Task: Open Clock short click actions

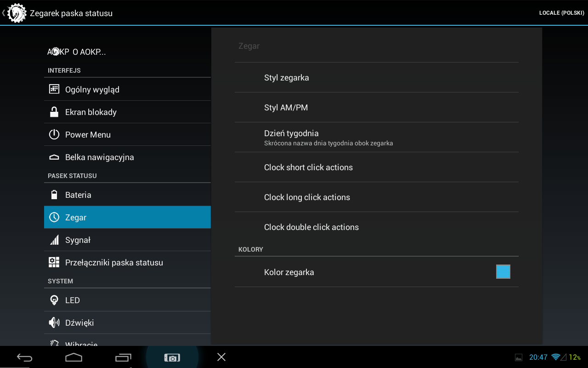Action: tap(377, 167)
